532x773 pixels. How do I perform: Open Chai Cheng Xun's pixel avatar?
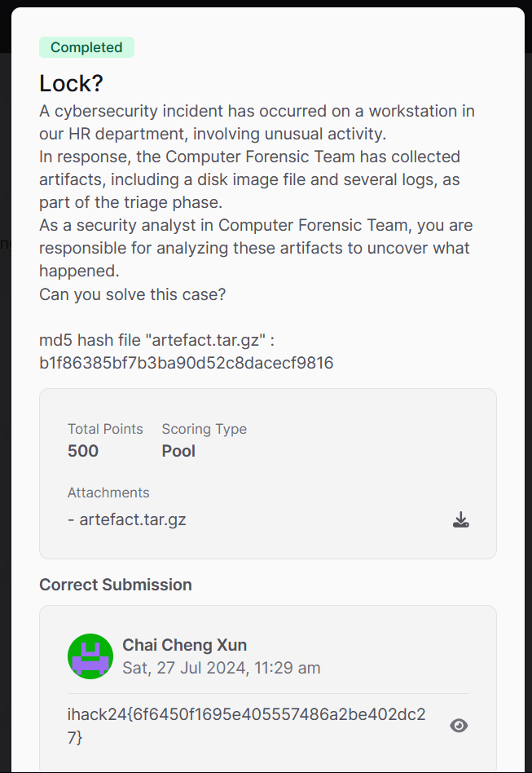click(90, 656)
